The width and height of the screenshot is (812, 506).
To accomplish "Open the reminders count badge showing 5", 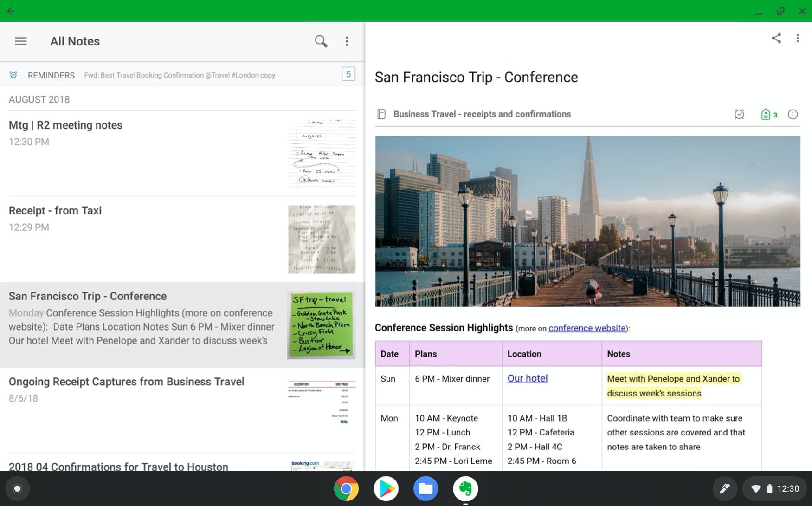I will (348, 74).
